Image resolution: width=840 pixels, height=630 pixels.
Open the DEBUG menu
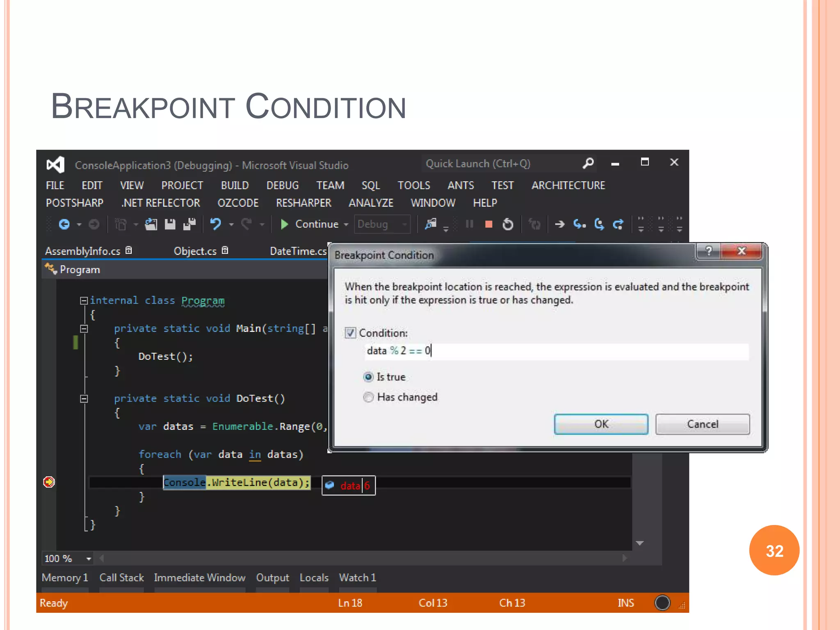[x=283, y=185]
